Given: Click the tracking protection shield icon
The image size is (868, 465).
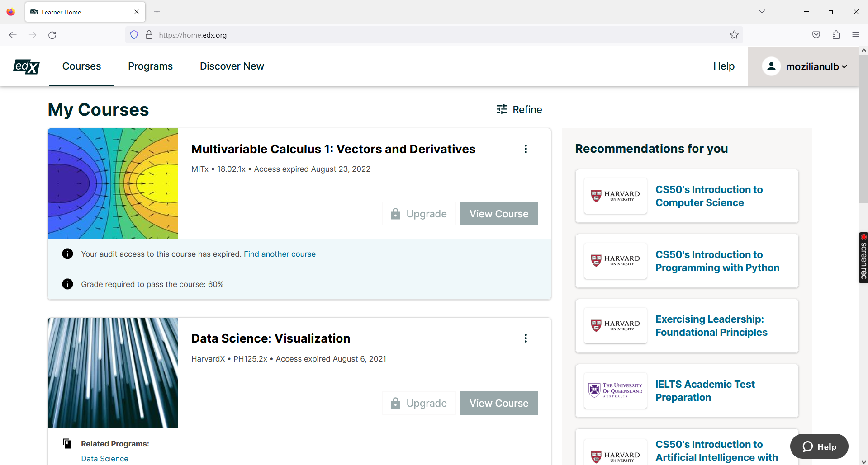Looking at the screenshot, I should (134, 34).
